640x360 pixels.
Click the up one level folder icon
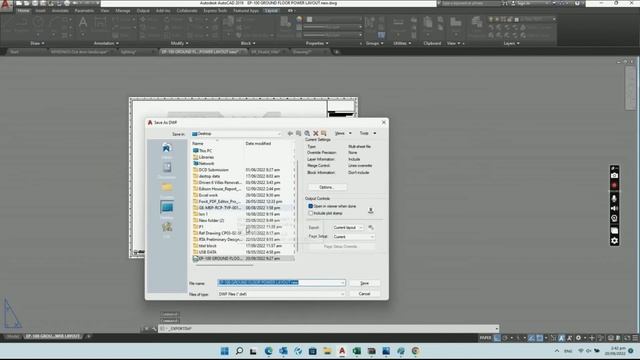point(299,133)
